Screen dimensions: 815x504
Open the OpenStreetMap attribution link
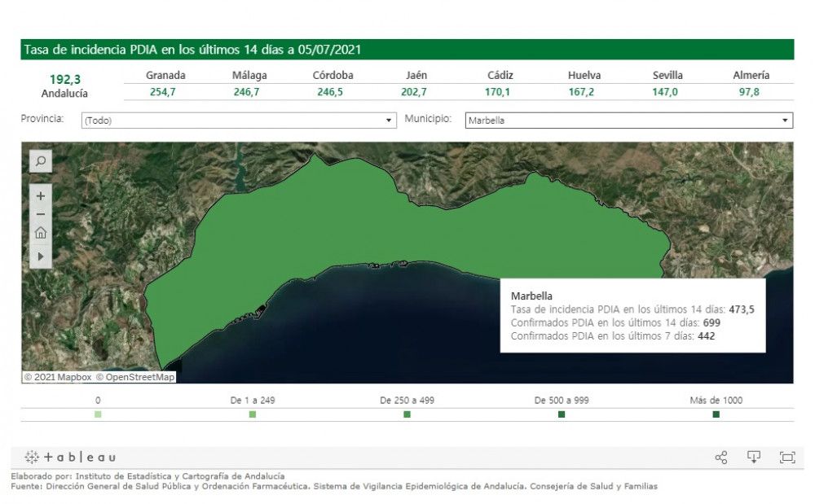point(135,377)
